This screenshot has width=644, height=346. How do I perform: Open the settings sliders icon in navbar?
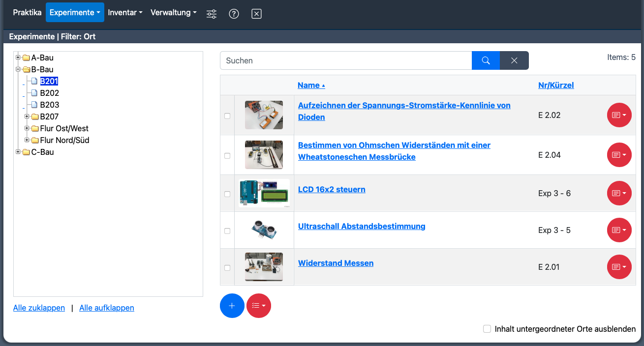tap(212, 14)
